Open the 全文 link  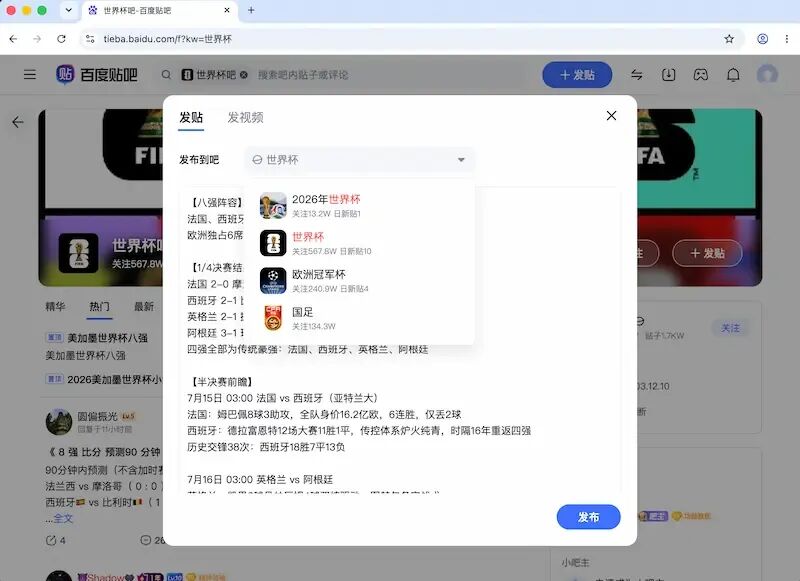(x=63, y=519)
